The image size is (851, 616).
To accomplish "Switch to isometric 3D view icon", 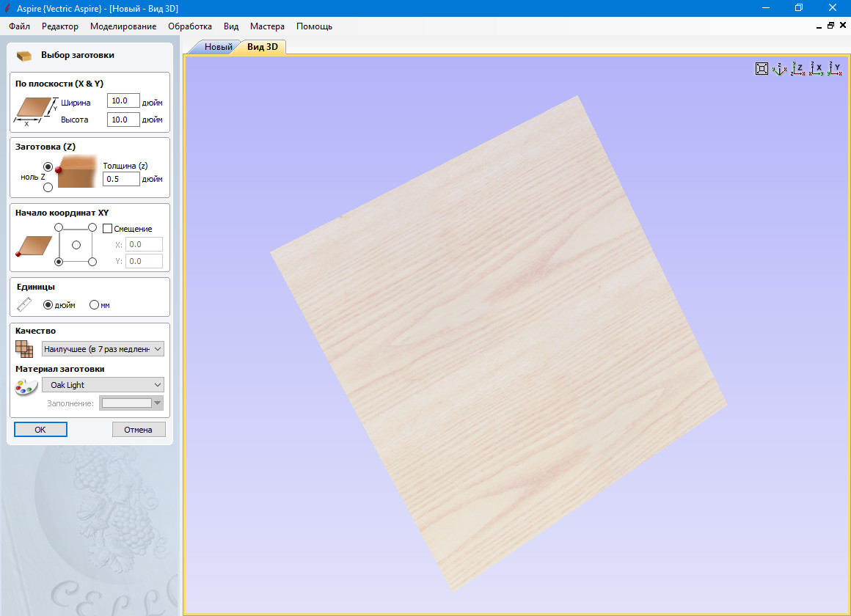I will pos(780,69).
